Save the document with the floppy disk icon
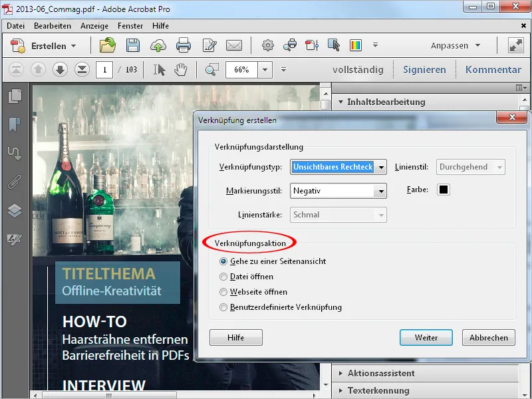 point(132,45)
